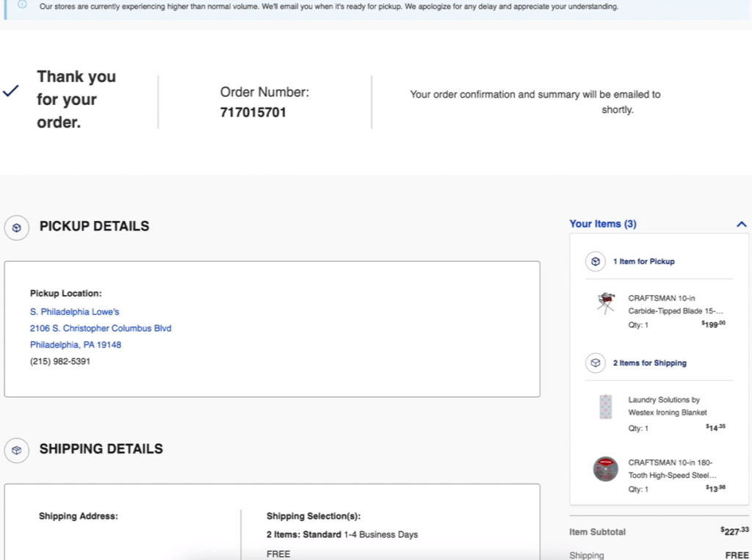The height and width of the screenshot is (560, 752).
Task: Collapse the Your Items (3) chevron
Action: pyautogui.click(x=742, y=224)
